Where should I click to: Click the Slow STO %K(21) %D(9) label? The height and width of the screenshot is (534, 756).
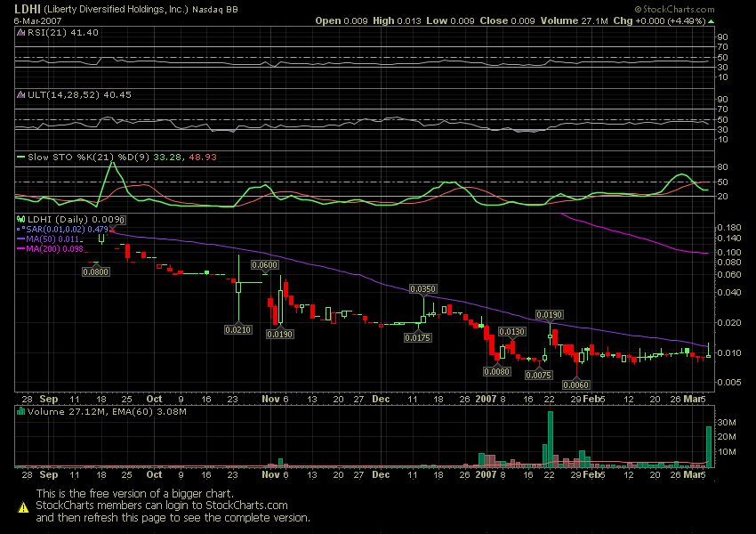tap(89, 158)
